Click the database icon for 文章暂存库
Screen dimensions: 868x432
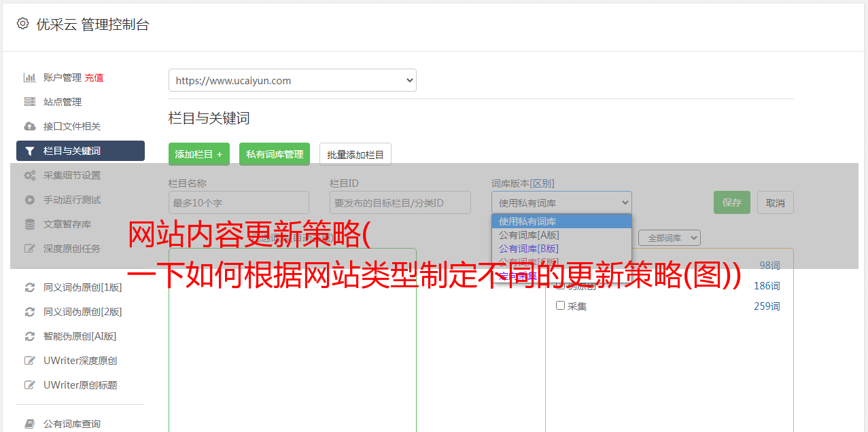click(30, 224)
